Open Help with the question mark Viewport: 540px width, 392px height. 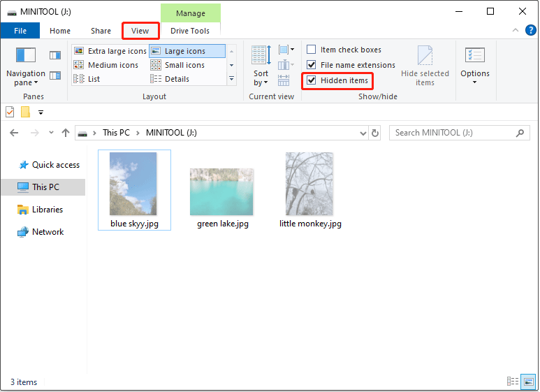[531, 30]
